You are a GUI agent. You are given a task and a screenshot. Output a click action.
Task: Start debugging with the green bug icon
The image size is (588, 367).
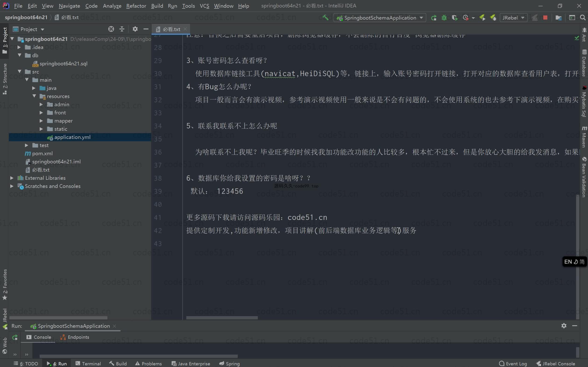[444, 18]
